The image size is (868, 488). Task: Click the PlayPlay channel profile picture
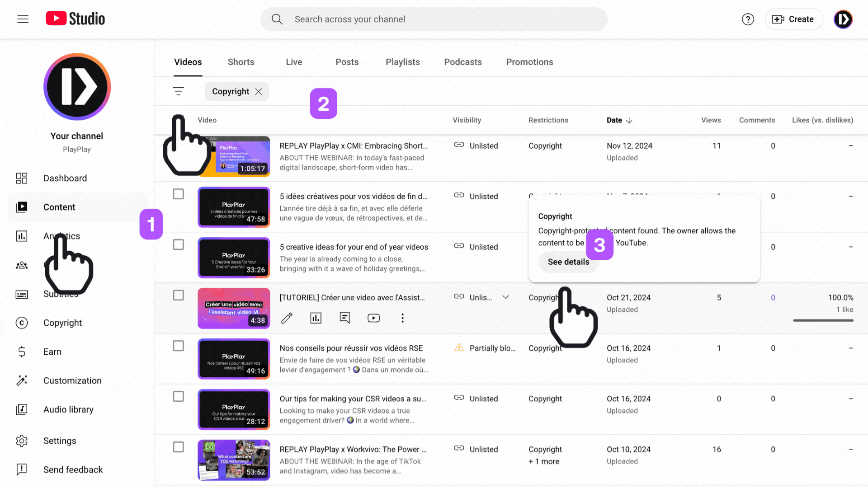pos(77,87)
